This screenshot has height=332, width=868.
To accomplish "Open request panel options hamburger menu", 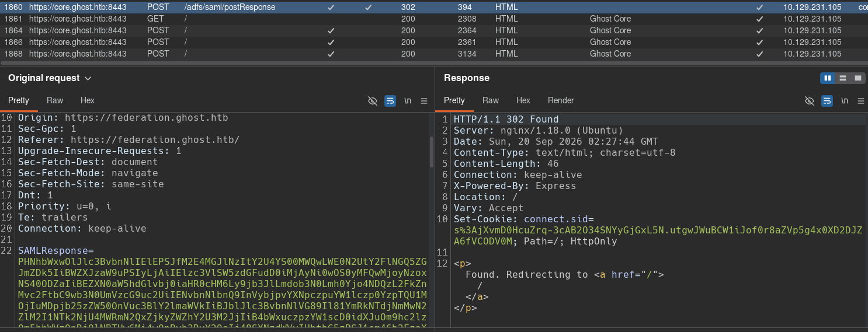I will 424,101.
